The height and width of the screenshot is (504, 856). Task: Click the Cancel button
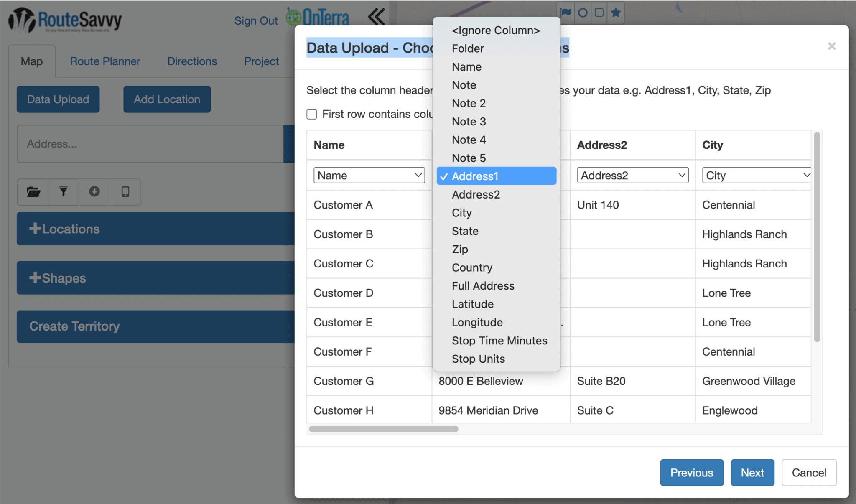pos(809,473)
